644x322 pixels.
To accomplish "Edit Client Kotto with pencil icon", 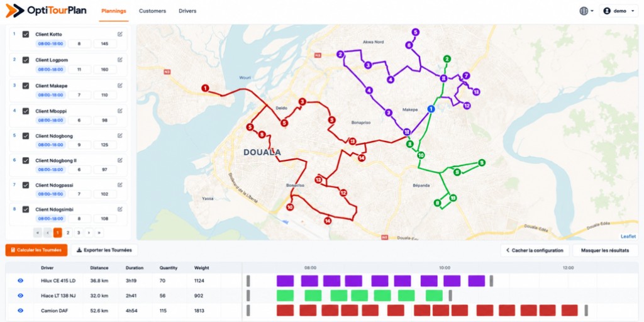I will tap(120, 34).
